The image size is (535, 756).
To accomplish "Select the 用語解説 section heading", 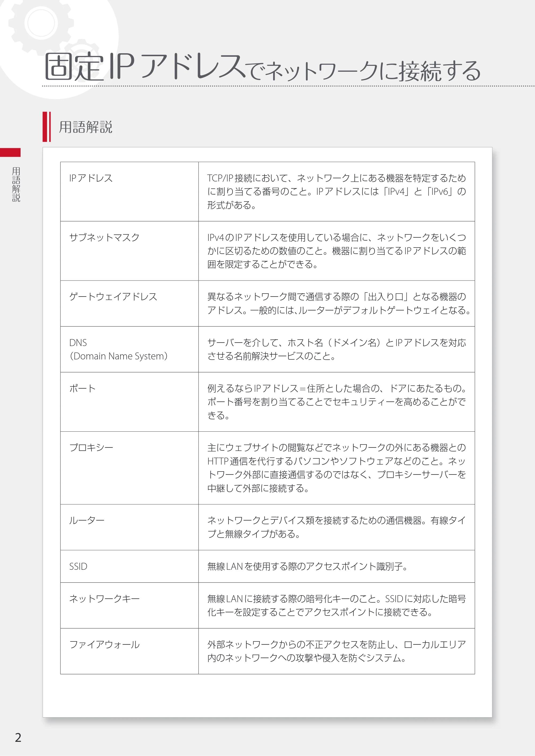I will (x=86, y=127).
